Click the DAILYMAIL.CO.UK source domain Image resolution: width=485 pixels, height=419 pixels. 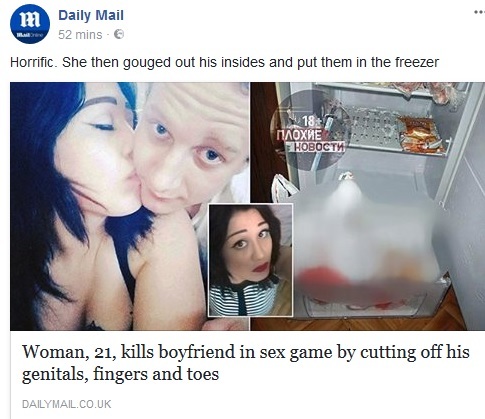coord(66,404)
